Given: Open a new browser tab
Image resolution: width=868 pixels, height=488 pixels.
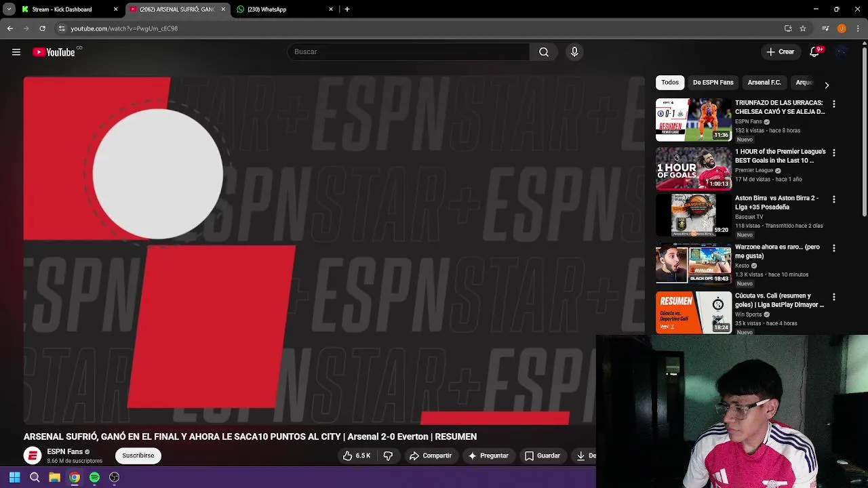Looking at the screenshot, I should tap(347, 9).
